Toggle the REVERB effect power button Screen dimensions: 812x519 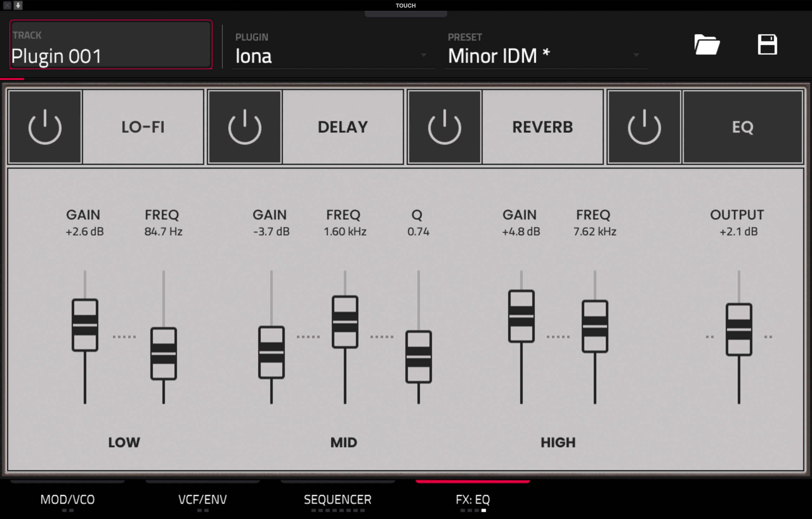point(444,127)
